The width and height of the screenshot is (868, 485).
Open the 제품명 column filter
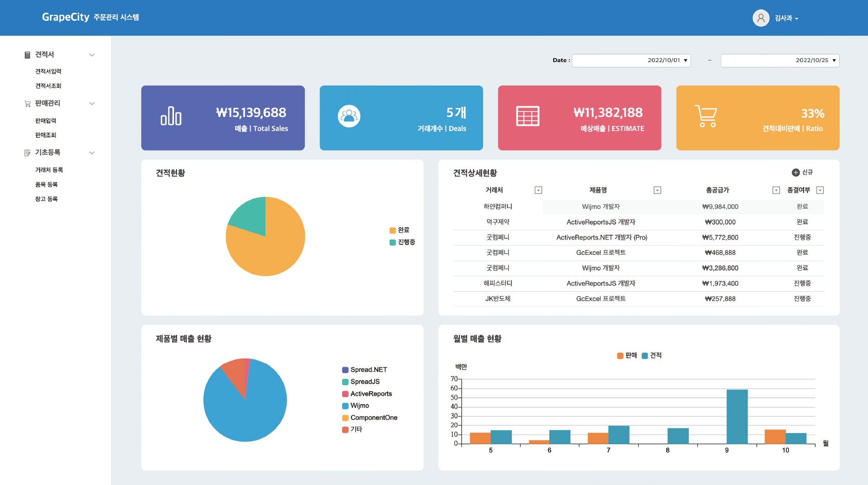tap(657, 190)
